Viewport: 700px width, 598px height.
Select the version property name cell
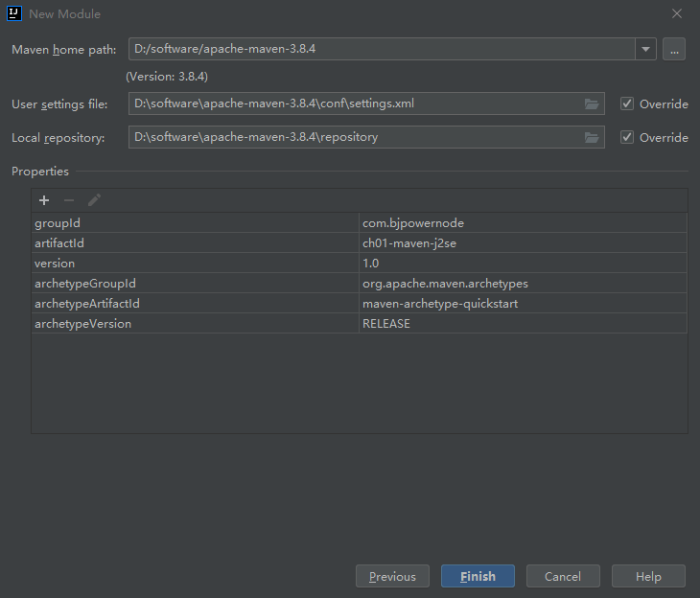click(195, 263)
